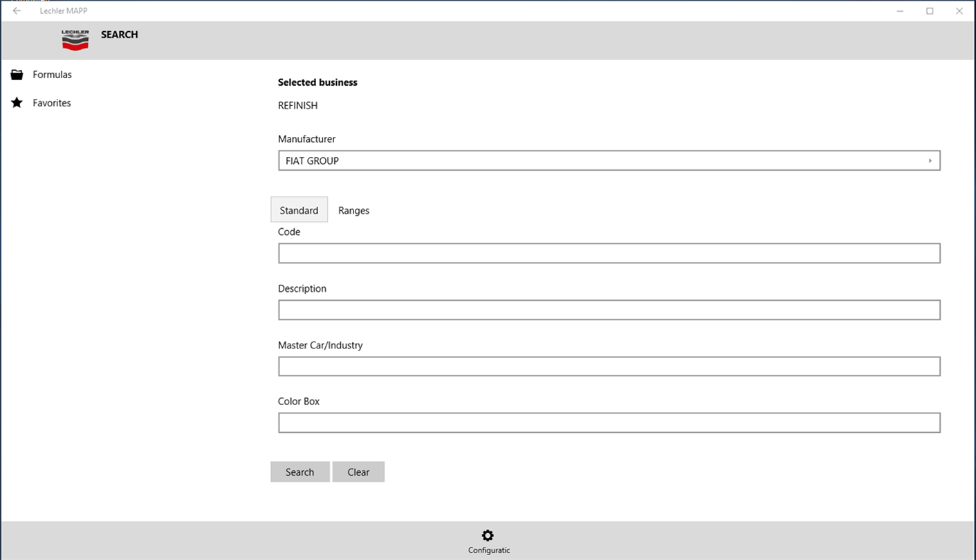
Task: Click the Lechler logo icon
Action: (75, 40)
